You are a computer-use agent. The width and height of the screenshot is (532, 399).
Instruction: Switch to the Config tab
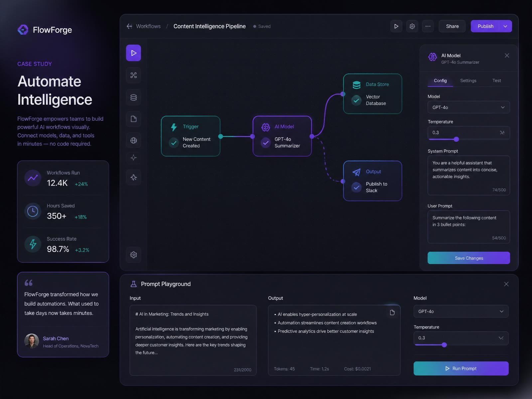pos(440,80)
